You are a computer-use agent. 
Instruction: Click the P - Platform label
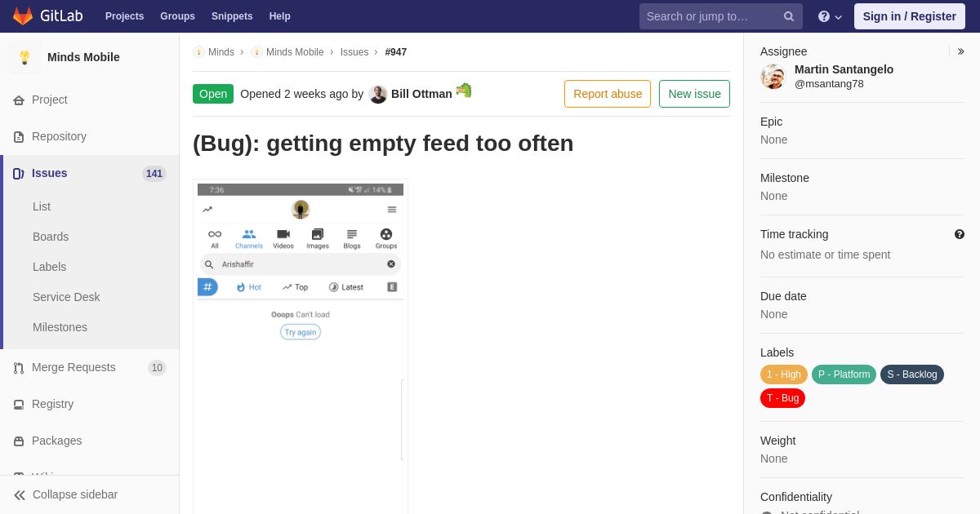click(844, 374)
